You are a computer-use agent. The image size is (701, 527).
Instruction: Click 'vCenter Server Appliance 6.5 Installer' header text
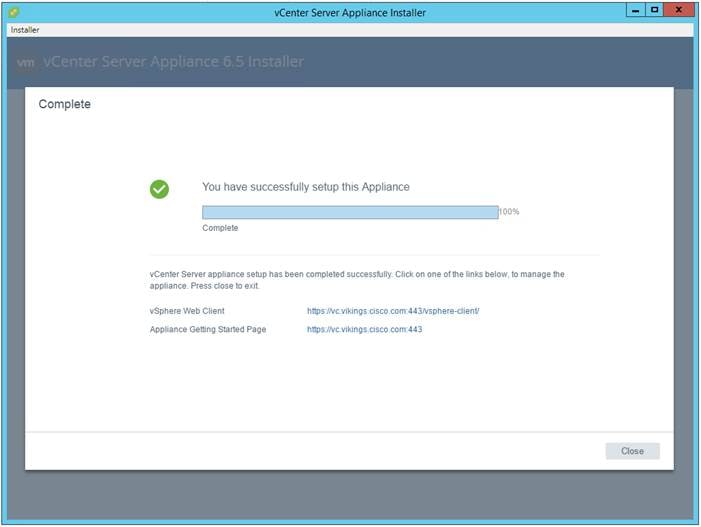tap(173, 62)
